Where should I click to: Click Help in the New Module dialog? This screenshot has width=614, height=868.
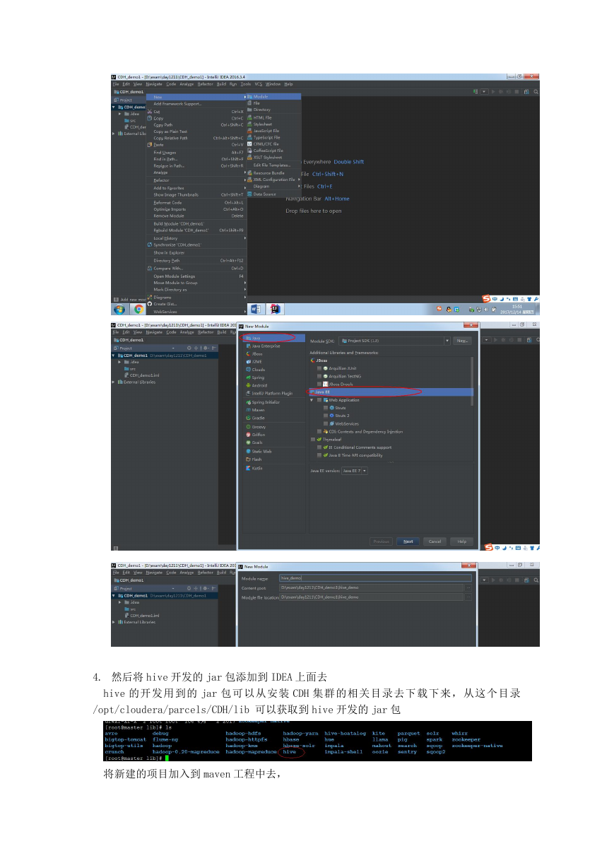pyautogui.click(x=461, y=541)
